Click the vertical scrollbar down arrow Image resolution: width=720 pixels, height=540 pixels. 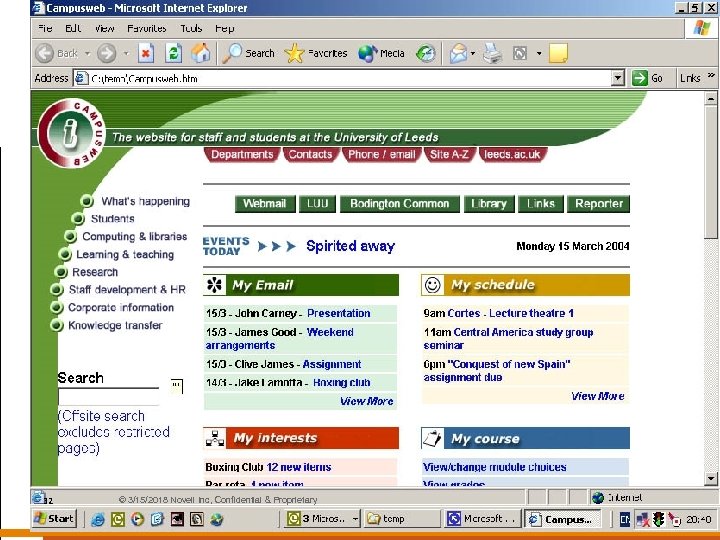710,478
